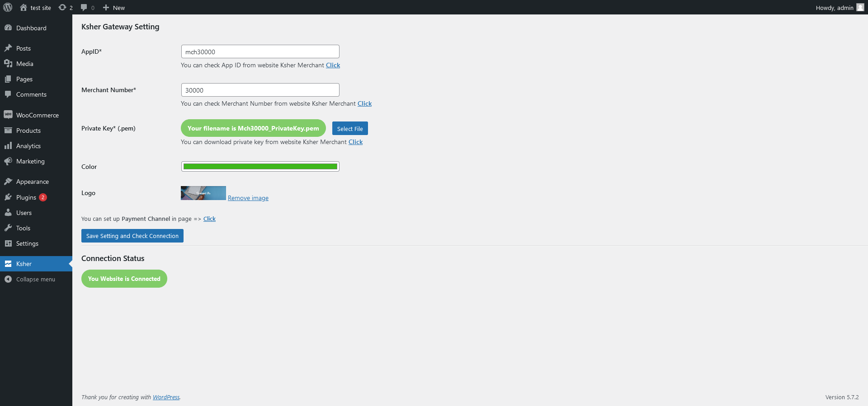Open the Appearance menu
Viewport: 868px width, 406px height.
tap(36, 182)
